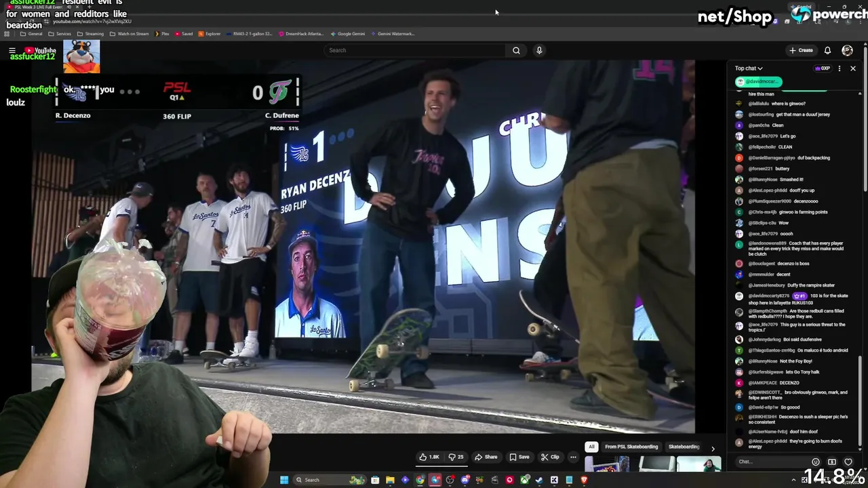The image size is (868, 488).
Task: Open Notepad app from taskbar
Action: click(x=569, y=480)
